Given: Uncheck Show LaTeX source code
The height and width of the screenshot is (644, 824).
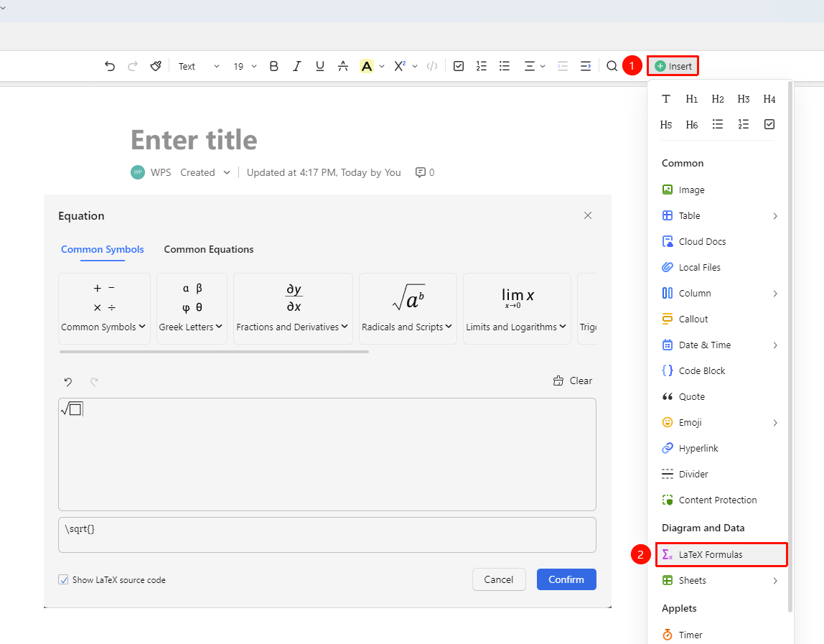Looking at the screenshot, I should [63, 580].
